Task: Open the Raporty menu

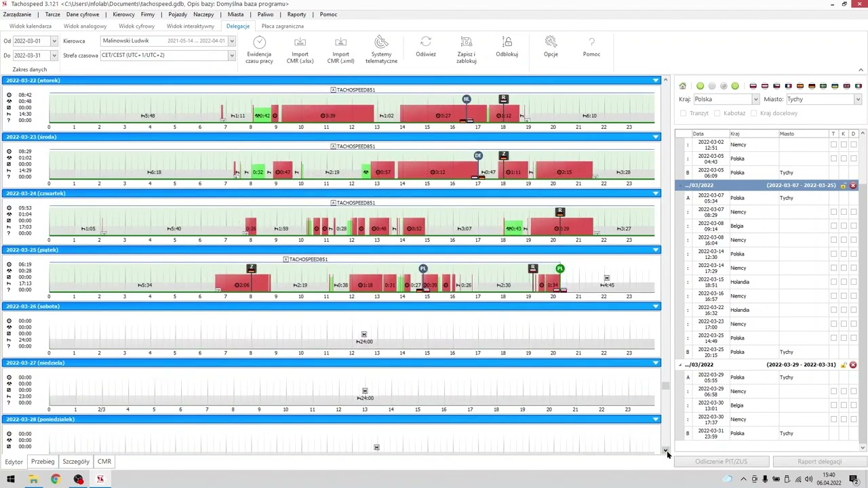Action: pos(296,14)
